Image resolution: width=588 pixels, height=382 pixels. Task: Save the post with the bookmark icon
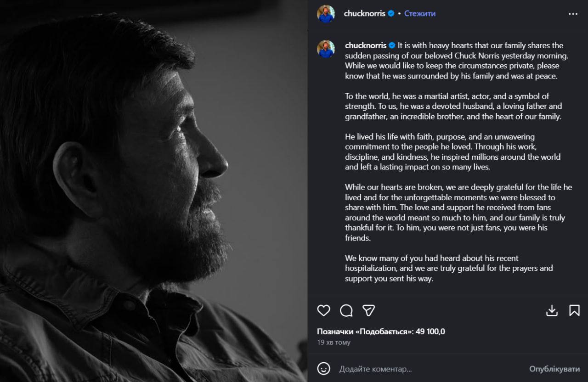tap(574, 310)
